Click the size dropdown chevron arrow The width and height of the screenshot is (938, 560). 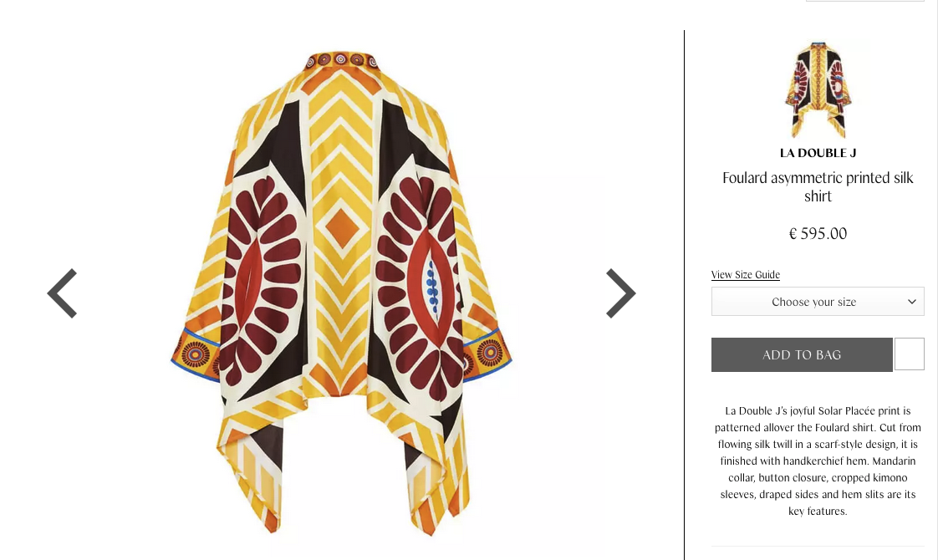[912, 302]
